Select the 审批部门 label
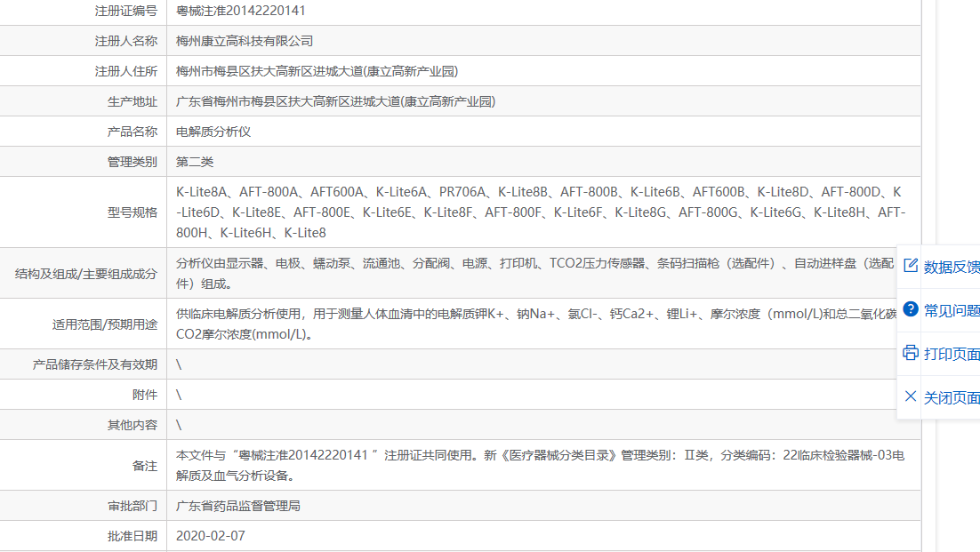Image resolution: width=980 pixels, height=552 pixels. 133,506
